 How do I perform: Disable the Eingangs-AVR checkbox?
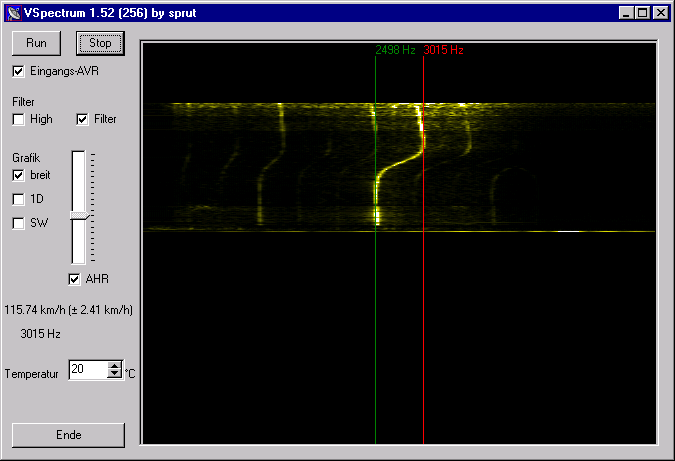pos(18,71)
